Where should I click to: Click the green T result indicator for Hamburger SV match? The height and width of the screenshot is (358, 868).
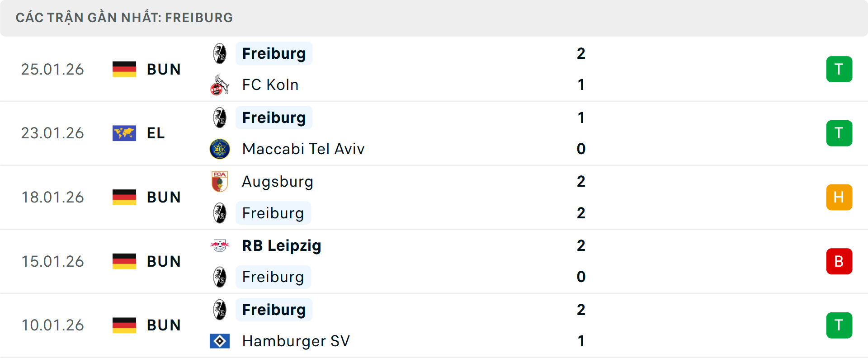[839, 325]
